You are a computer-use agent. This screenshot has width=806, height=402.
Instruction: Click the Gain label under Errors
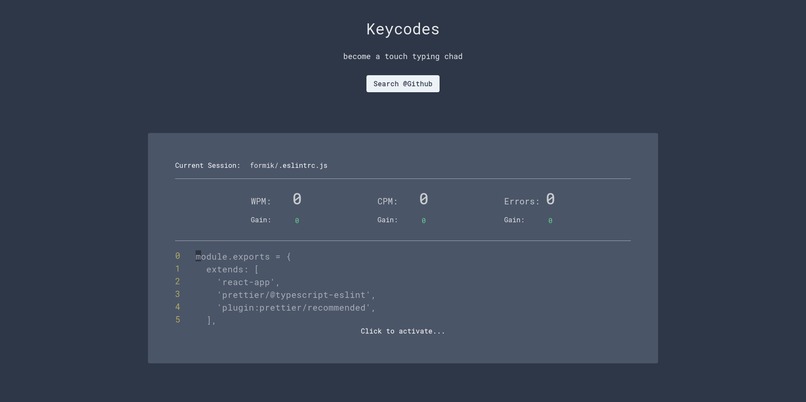(514, 220)
